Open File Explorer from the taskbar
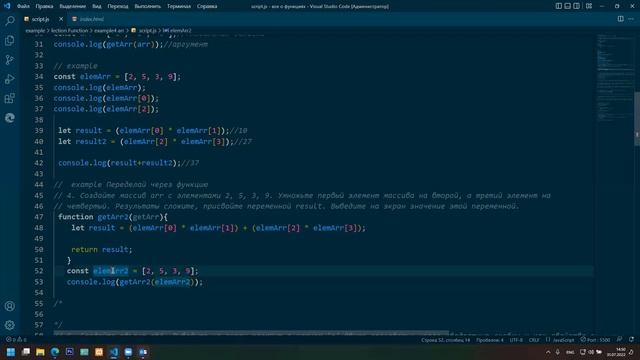Screen dimensions: 640x360 (x=40, y=352)
